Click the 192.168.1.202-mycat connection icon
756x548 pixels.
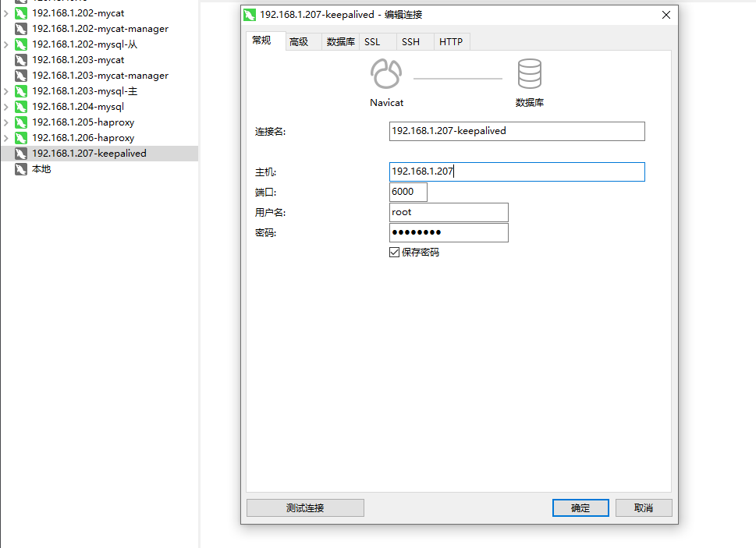[x=21, y=13]
